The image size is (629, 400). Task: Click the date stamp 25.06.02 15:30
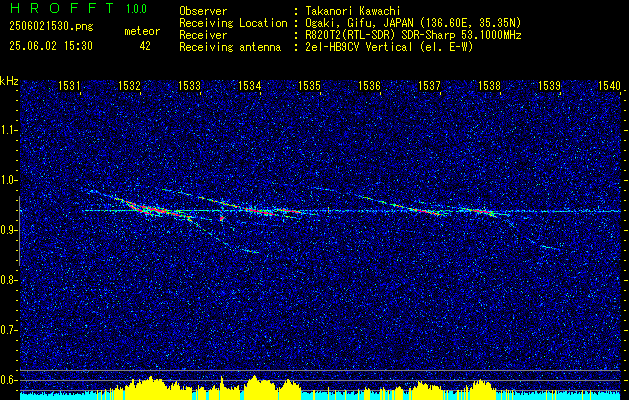pos(51,46)
